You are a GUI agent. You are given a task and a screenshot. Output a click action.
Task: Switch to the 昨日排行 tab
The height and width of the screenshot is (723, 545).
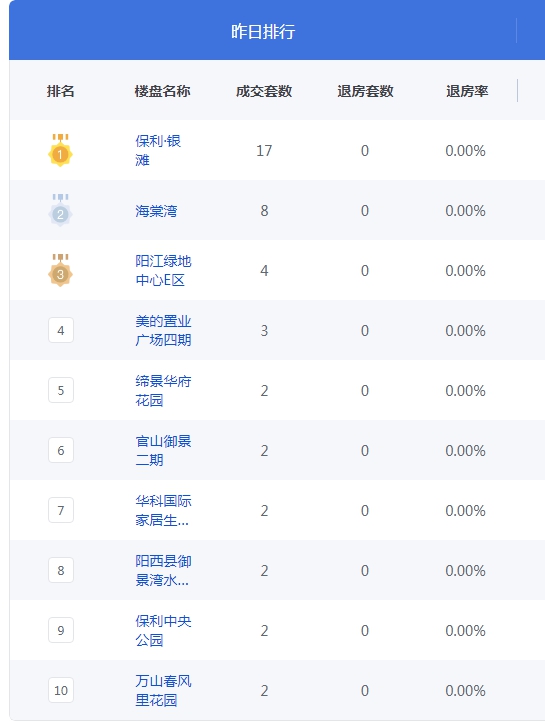tap(263, 31)
